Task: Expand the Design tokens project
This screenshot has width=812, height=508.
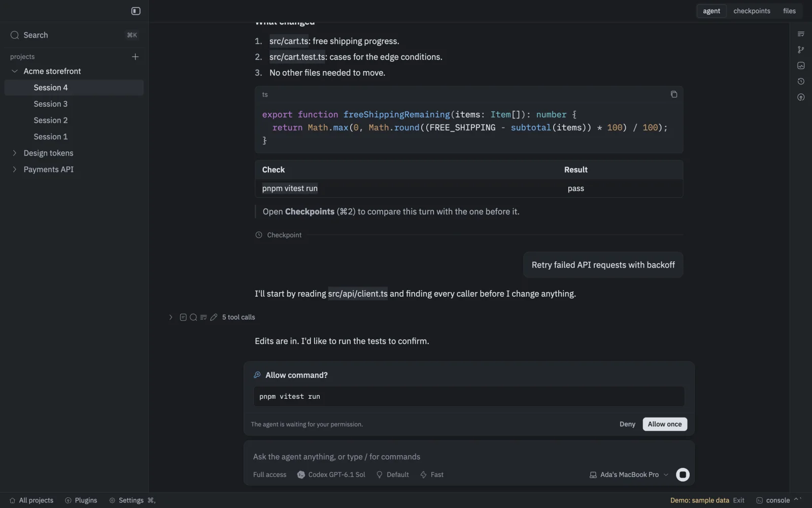Action: 15,153
